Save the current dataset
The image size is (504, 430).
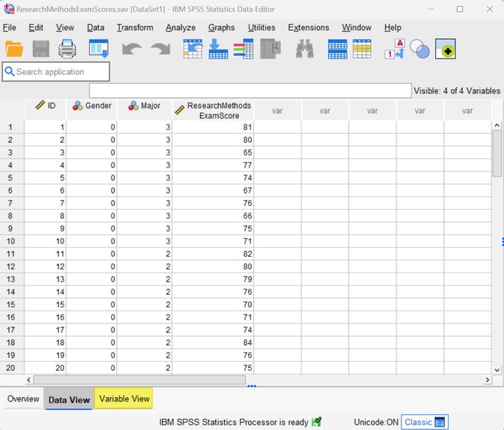(41, 49)
